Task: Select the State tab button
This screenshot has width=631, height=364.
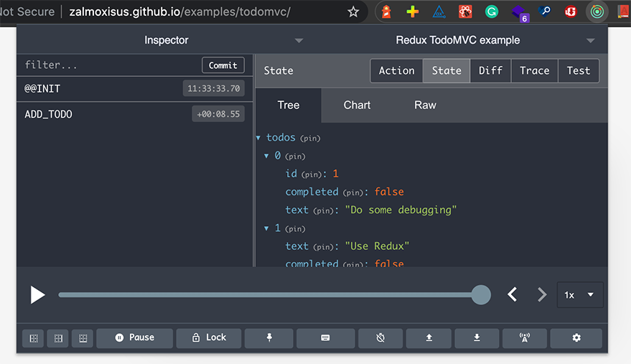Action: [447, 71]
